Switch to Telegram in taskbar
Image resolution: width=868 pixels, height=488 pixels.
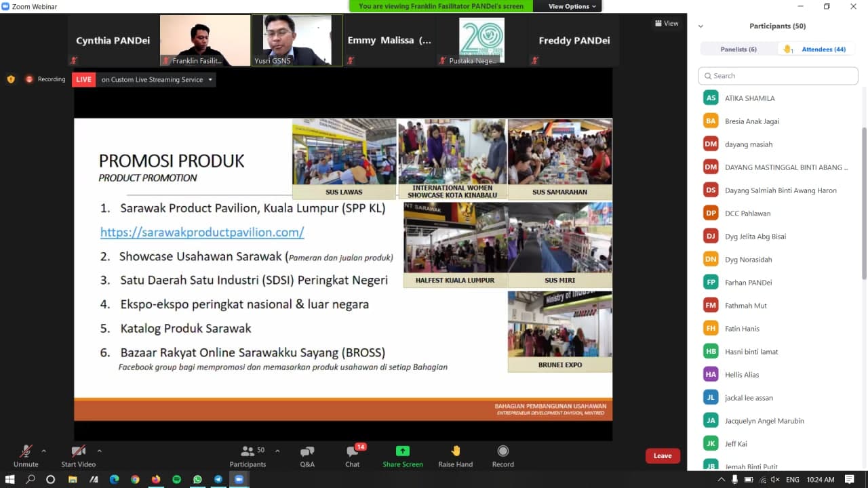pos(218,479)
